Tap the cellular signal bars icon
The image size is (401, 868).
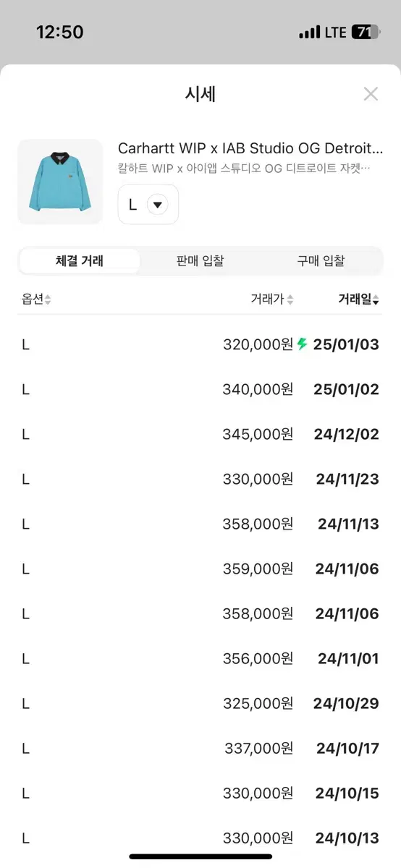(309, 33)
